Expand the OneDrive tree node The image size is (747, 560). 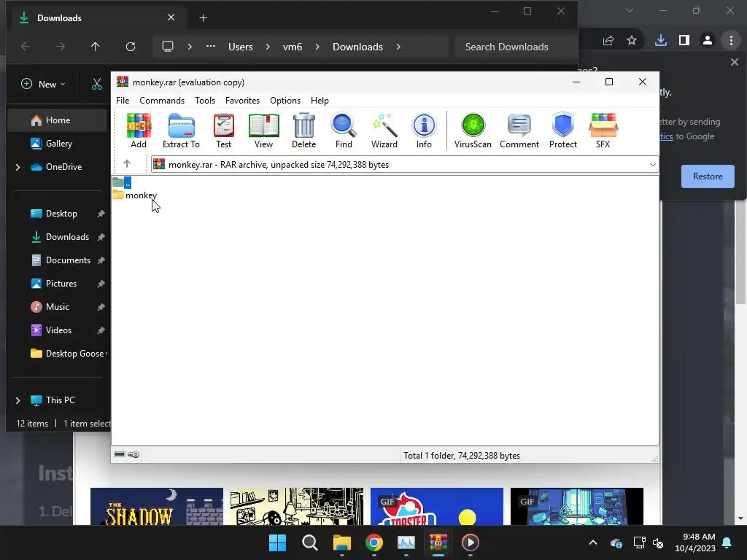click(18, 167)
